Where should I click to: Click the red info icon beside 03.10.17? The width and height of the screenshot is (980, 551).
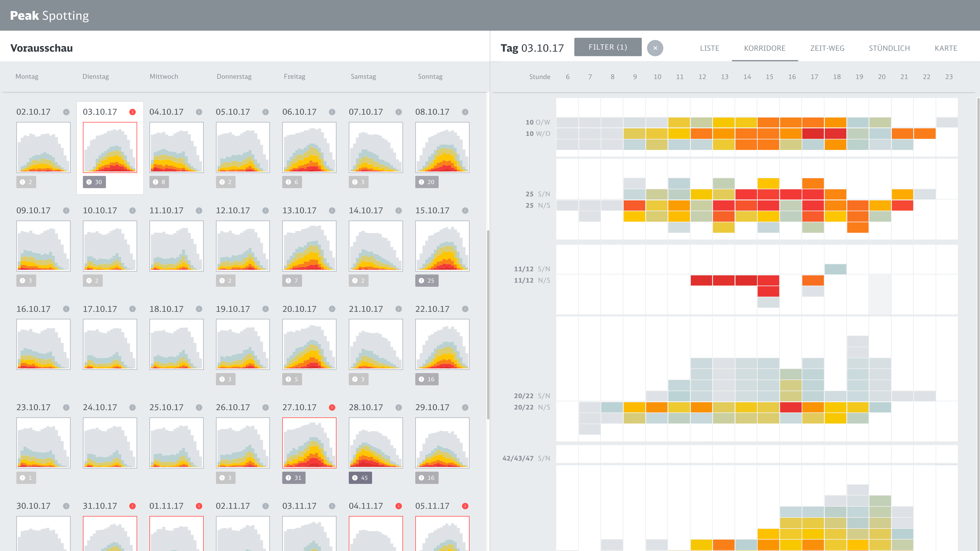coord(132,112)
